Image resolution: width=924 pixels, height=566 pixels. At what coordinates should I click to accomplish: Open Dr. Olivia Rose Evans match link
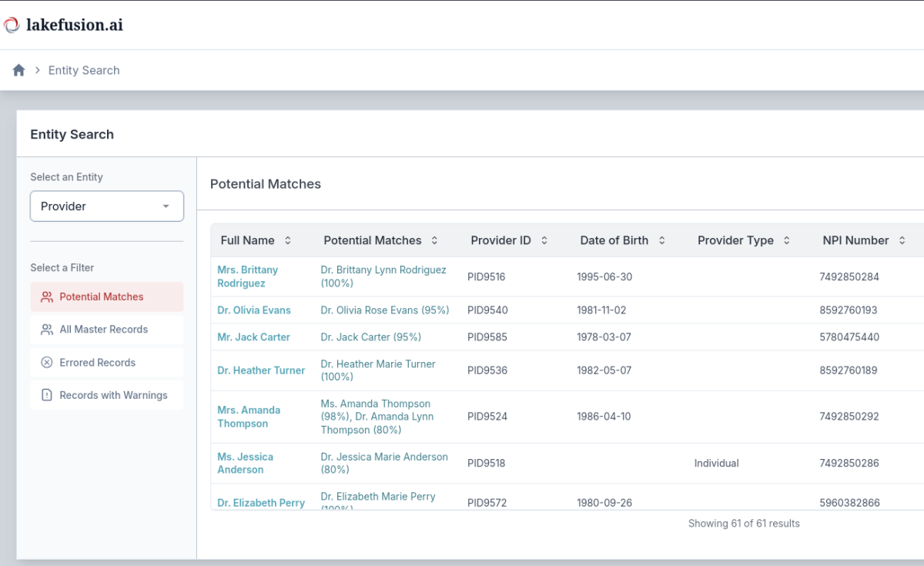(384, 310)
